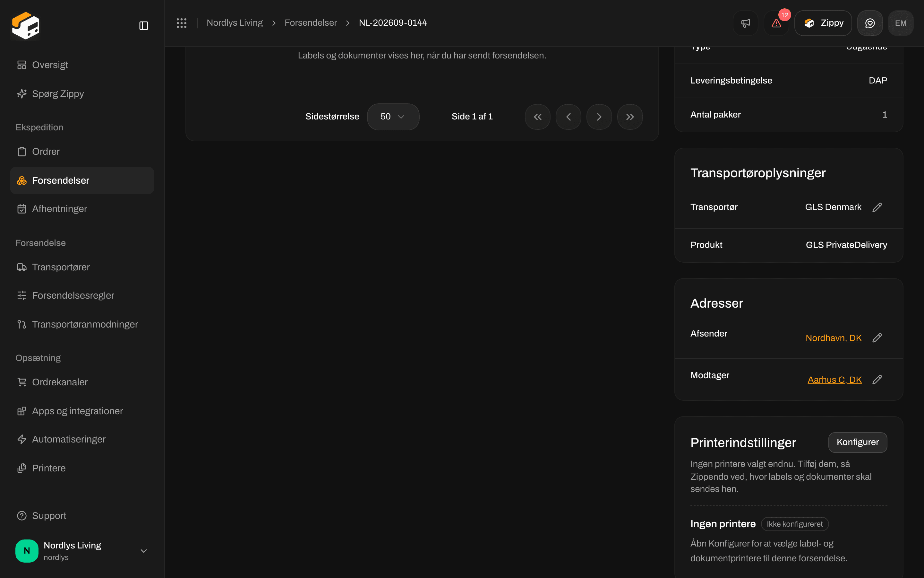Go to previous page arrow
Image resolution: width=924 pixels, height=578 pixels.
point(568,117)
